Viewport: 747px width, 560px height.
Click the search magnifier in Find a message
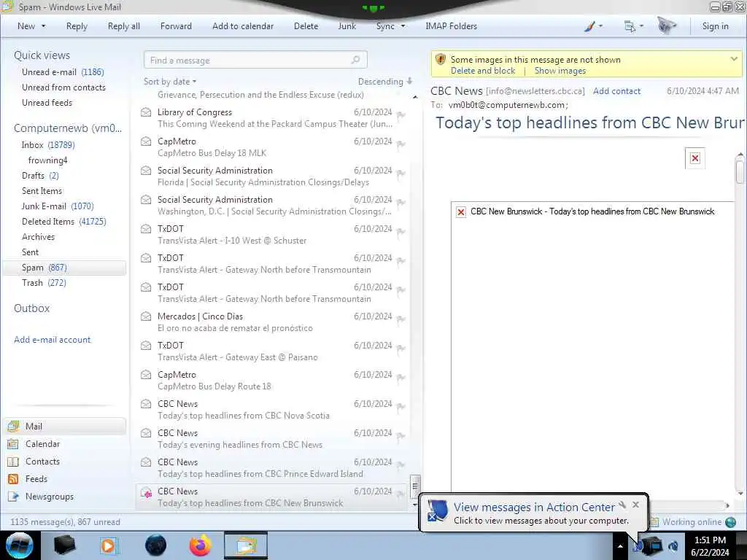355,60
